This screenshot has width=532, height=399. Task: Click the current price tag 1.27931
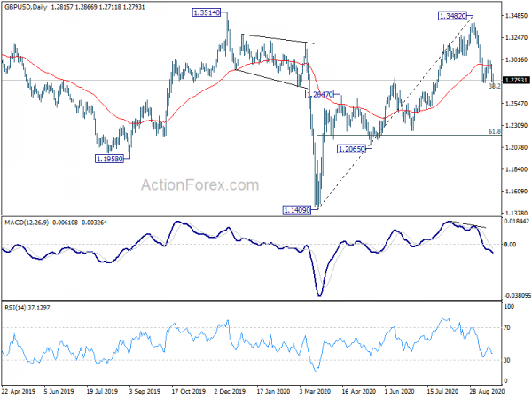tap(516, 81)
